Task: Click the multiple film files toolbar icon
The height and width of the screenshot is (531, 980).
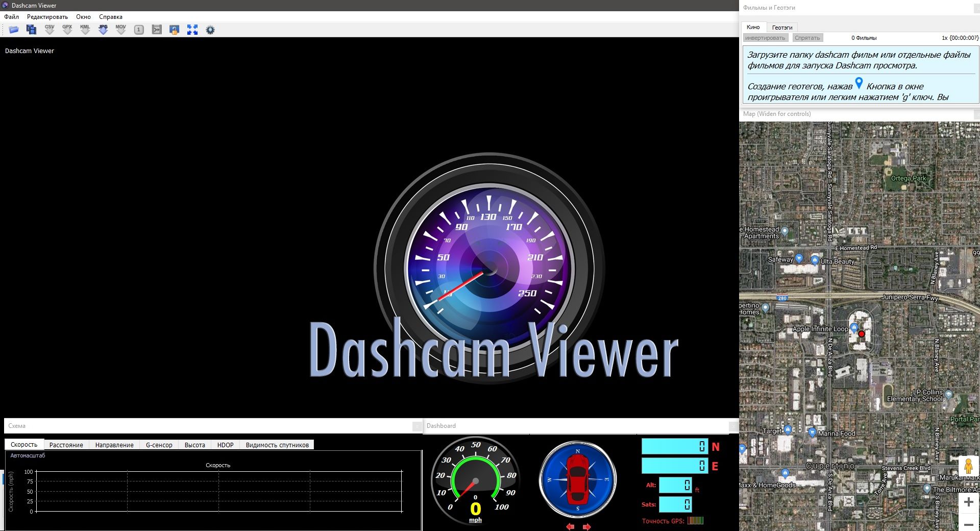Action: [x=32, y=30]
